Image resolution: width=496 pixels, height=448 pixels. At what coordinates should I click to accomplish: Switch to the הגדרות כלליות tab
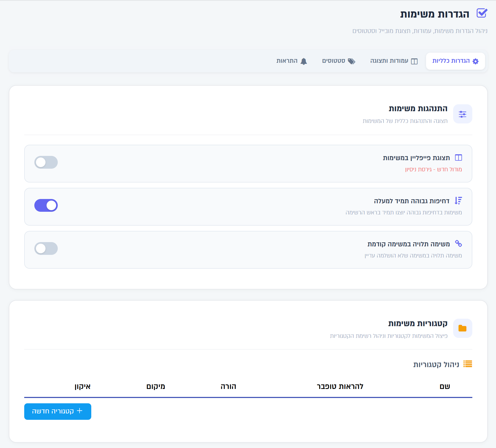click(455, 61)
